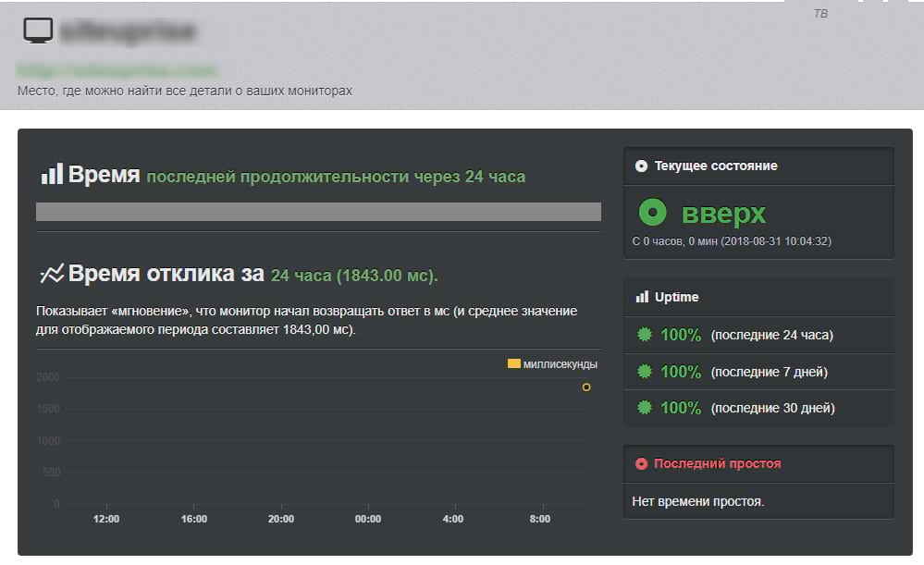924x565 pixels.
Task: Click the green вверх status text
Action: pyautogui.click(x=723, y=214)
